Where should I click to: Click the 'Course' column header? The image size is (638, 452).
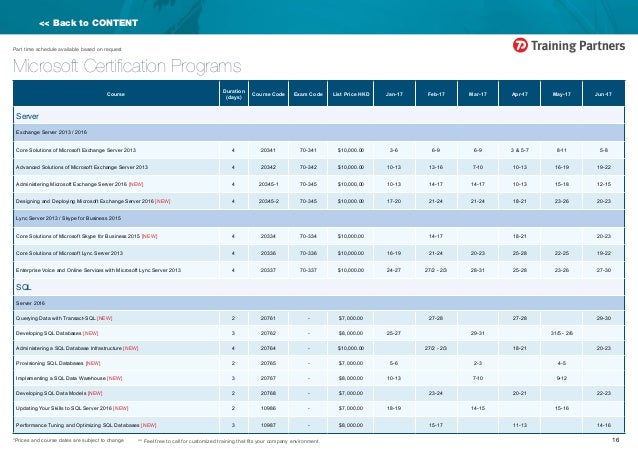116,94
